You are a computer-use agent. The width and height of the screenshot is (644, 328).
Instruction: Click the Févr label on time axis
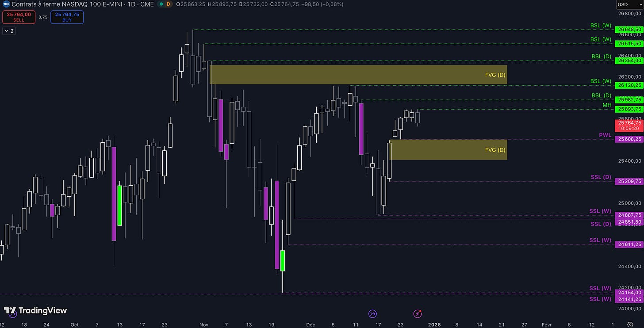coord(547,324)
